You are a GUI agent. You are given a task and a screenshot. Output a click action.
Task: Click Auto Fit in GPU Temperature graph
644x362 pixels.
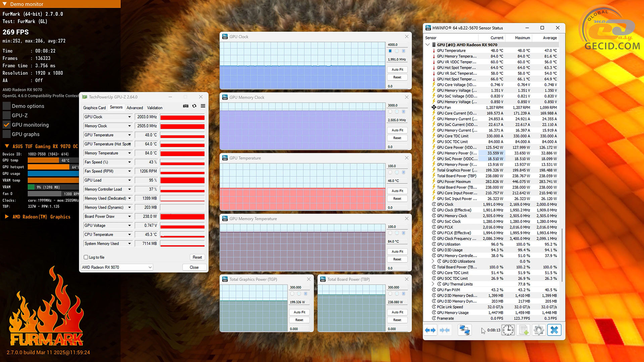tap(397, 191)
